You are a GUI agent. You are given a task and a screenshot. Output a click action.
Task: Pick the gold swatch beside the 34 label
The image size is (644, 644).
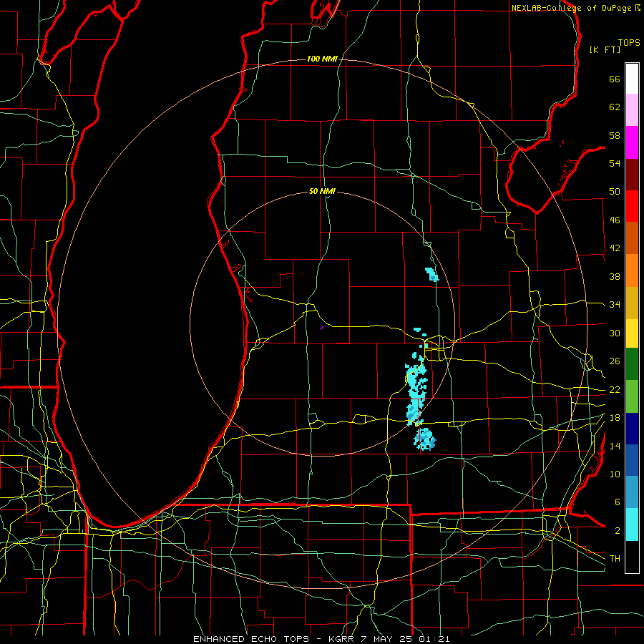[632, 303]
